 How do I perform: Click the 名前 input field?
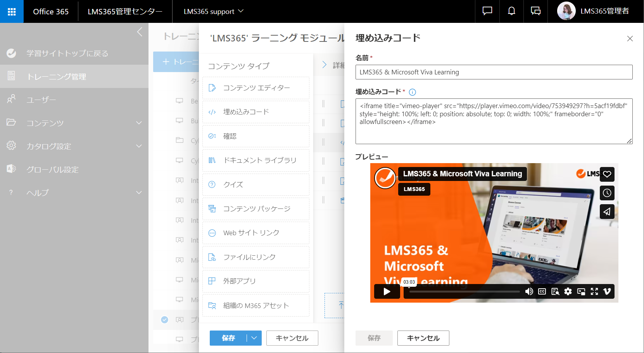(x=494, y=72)
